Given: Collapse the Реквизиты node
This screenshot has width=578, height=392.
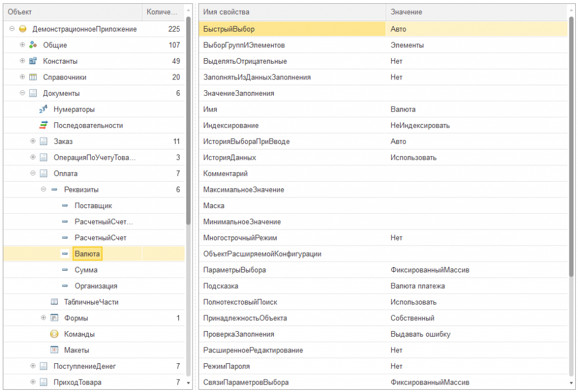Looking at the screenshot, I should click(43, 190).
